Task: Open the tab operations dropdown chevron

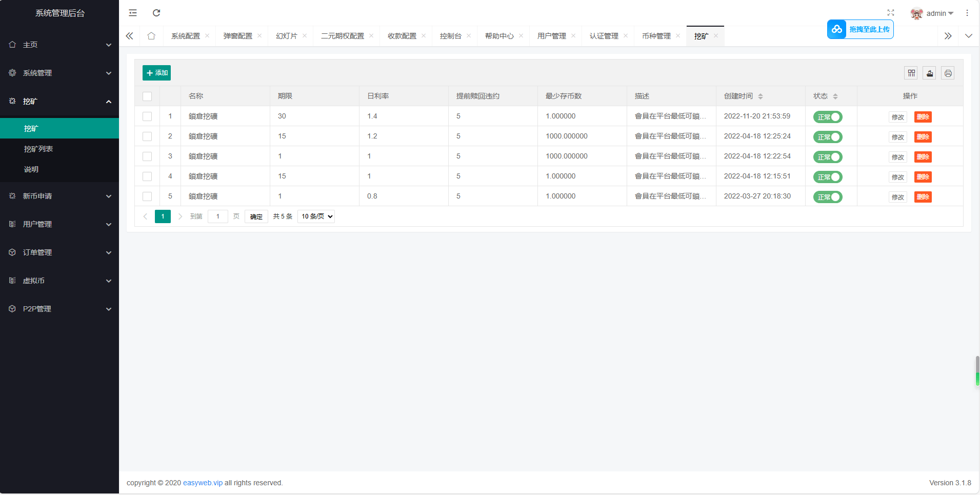Action: pos(969,36)
